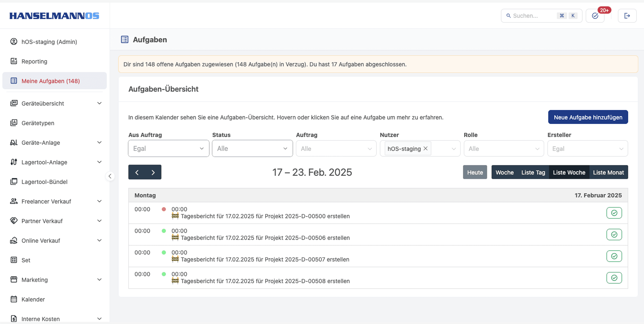Click the Reporting chart icon in sidebar
The width and height of the screenshot is (644, 324).
click(x=14, y=61)
